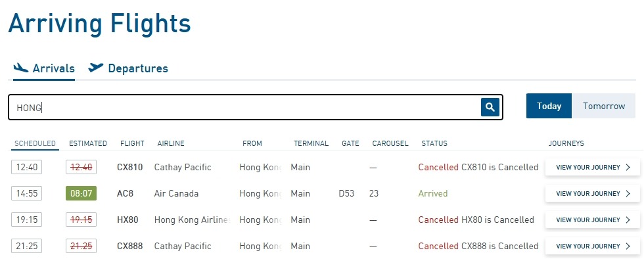View Your Journey for flight CX888

592,247
